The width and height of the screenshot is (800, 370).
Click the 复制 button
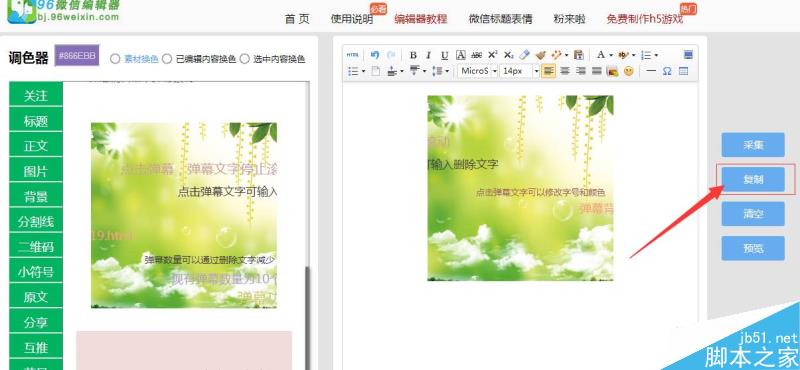tap(753, 179)
